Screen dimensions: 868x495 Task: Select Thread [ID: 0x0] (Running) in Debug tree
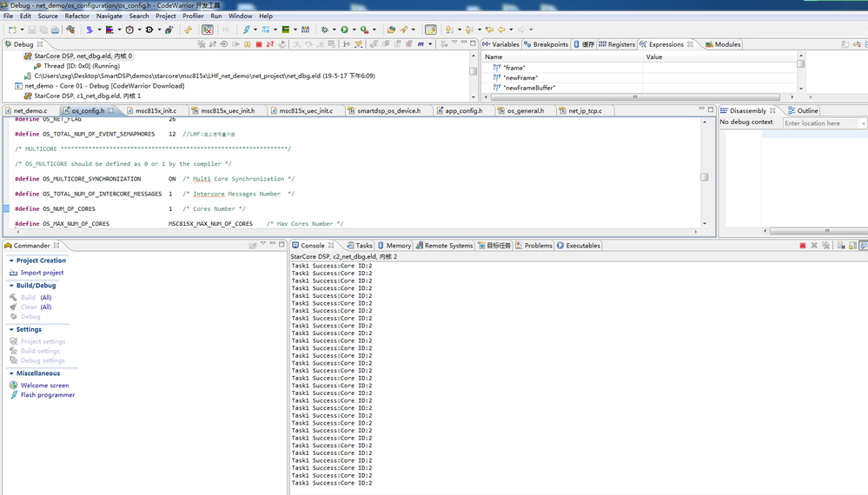click(82, 66)
